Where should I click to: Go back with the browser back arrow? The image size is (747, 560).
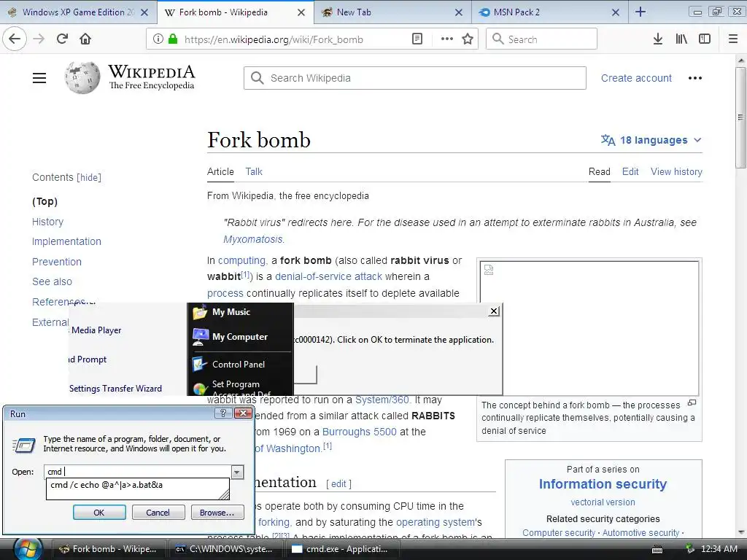click(15, 39)
